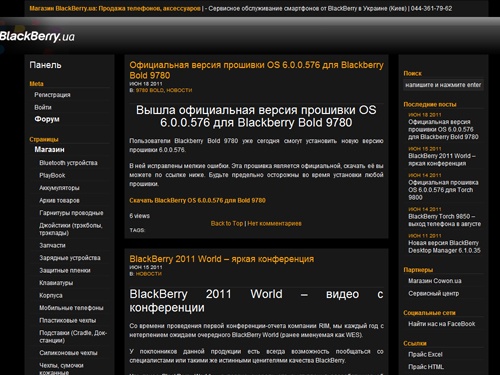Click the 'Вышла официальная версия прошивки' headline

[x=256, y=116]
